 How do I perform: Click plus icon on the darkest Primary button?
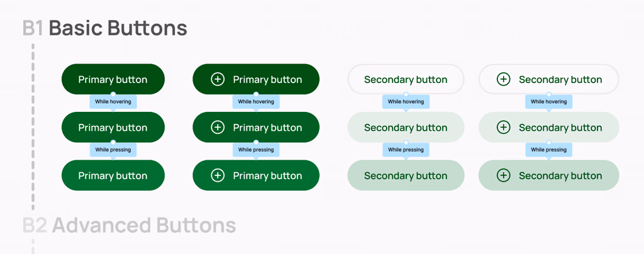(x=218, y=79)
